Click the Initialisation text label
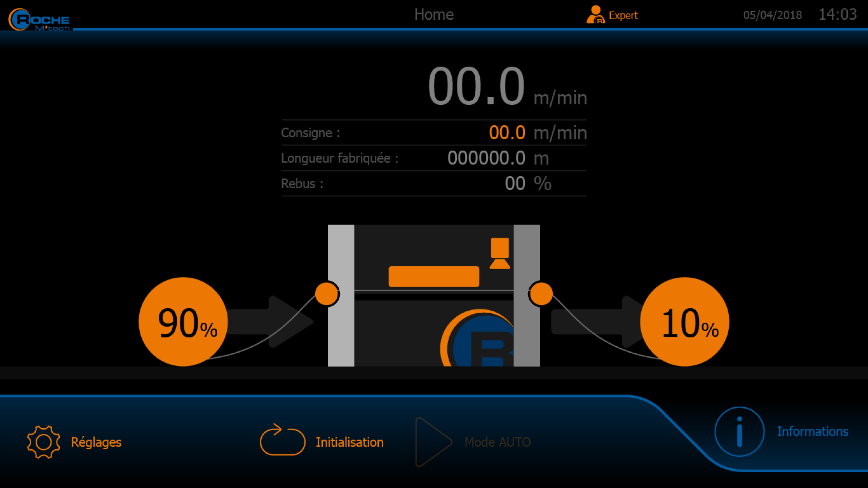This screenshot has width=868, height=488. click(x=349, y=442)
